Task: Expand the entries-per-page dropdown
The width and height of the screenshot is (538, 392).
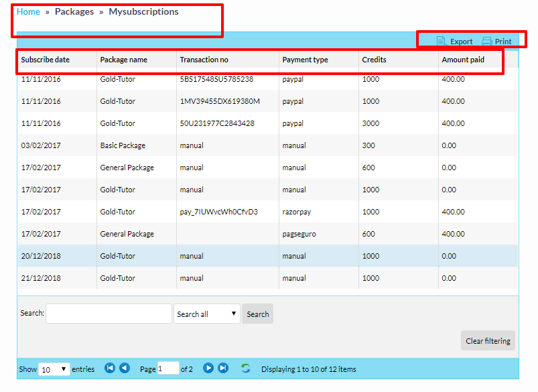Action: point(54,369)
